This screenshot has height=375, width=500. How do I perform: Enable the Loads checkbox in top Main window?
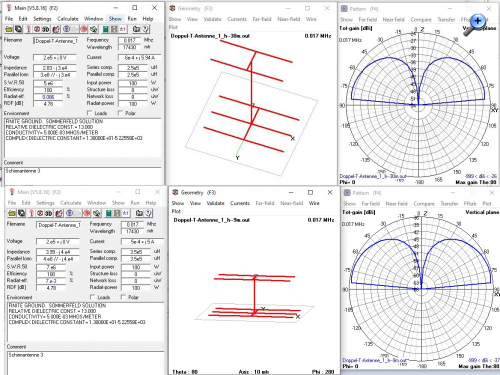pos(89,113)
